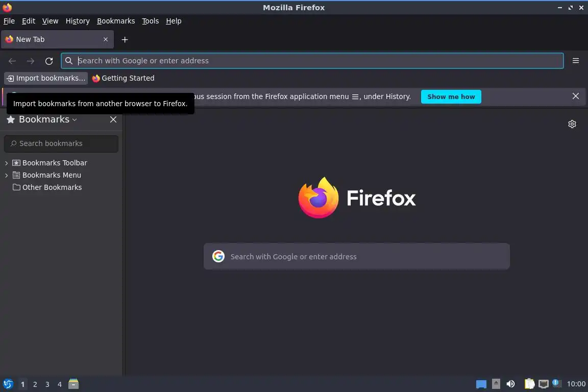
Task: Dismiss the session restore notification bar
Action: click(576, 96)
